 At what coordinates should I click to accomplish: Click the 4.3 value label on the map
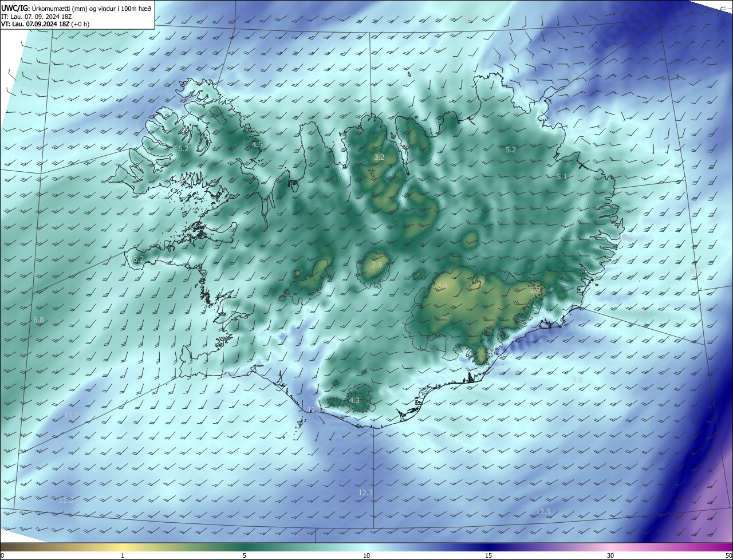354,400
